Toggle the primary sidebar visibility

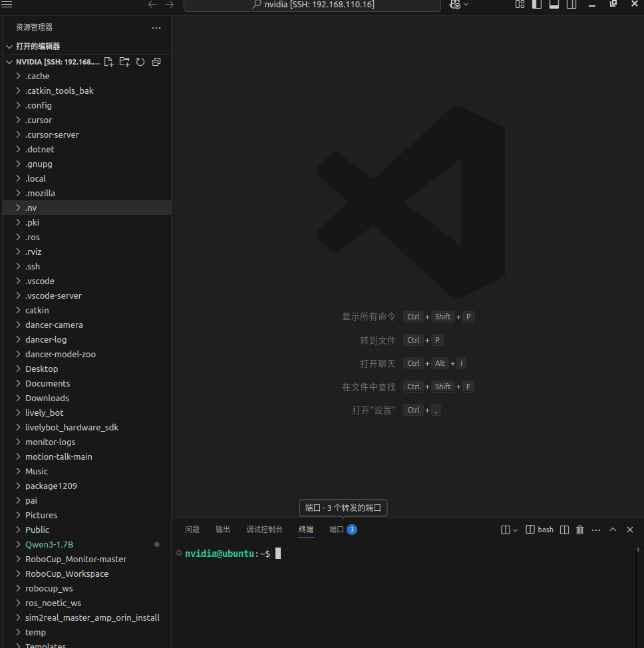pyautogui.click(x=536, y=5)
